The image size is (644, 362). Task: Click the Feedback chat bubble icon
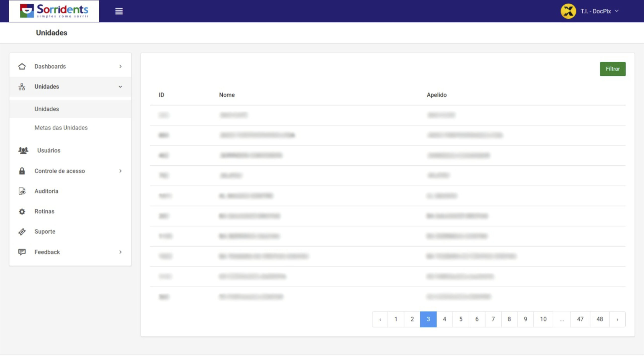(22, 252)
